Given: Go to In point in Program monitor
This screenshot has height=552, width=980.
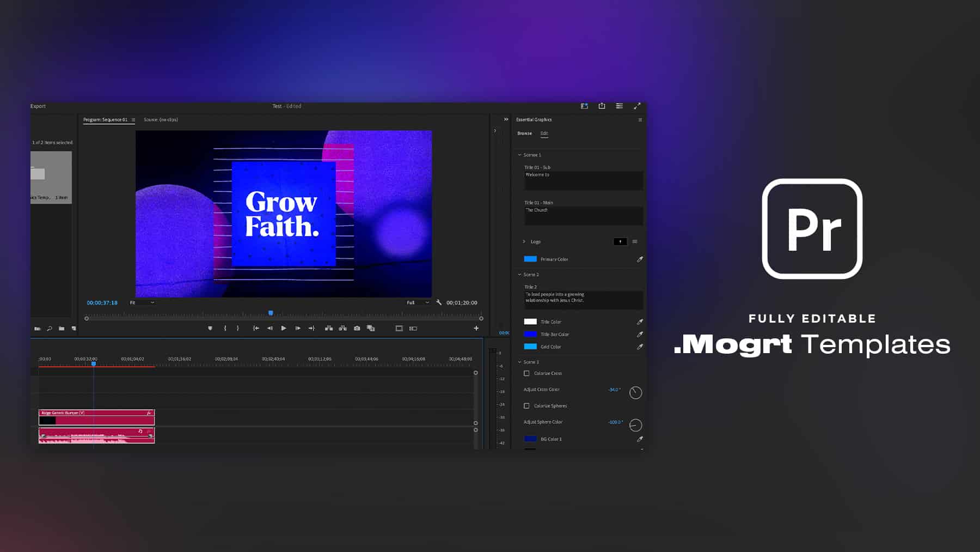Looking at the screenshot, I should click(x=256, y=328).
